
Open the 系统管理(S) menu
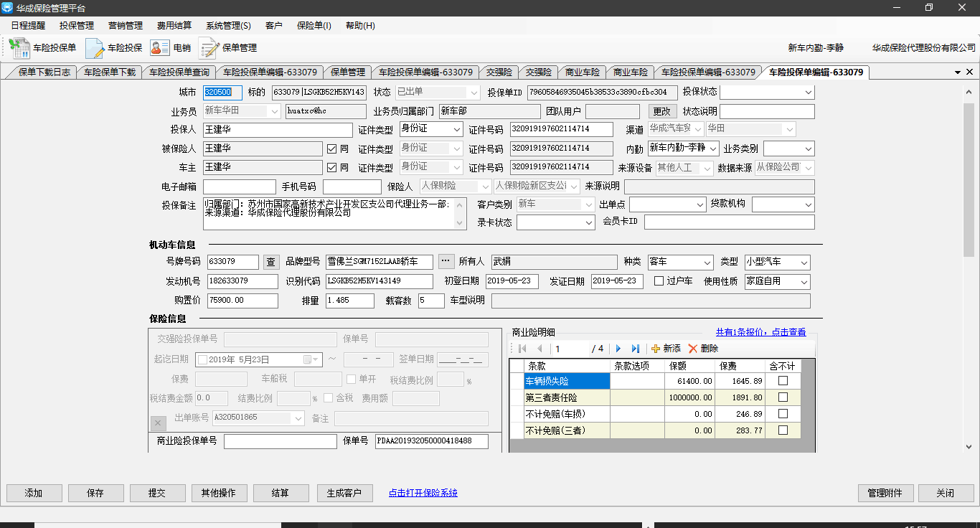(x=228, y=26)
